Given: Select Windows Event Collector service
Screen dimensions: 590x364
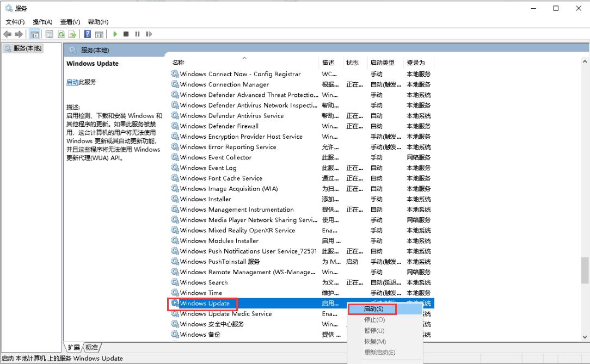Looking at the screenshot, I should pyautogui.click(x=302, y=158).
